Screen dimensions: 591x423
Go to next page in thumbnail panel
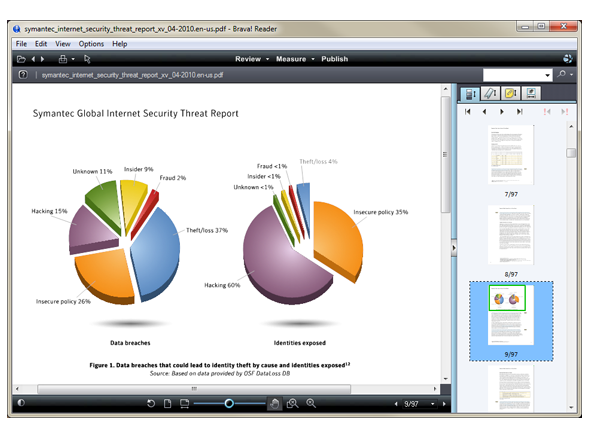pyautogui.click(x=502, y=112)
